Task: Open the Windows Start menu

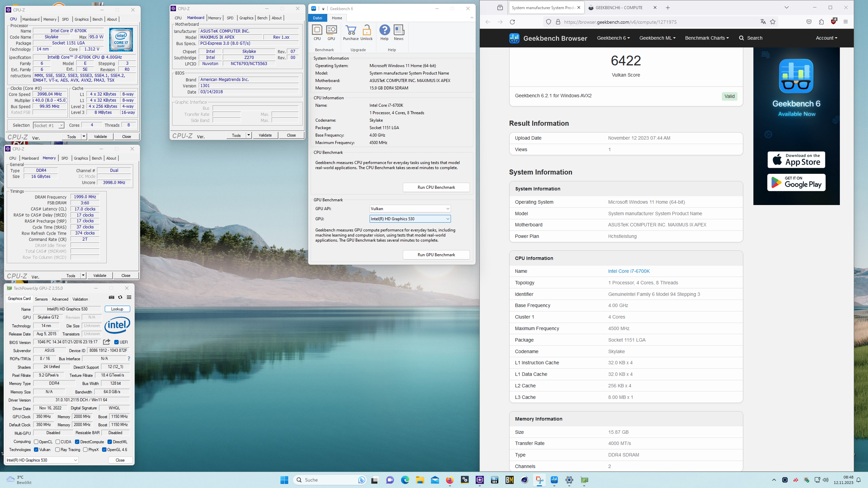Action: point(284,480)
